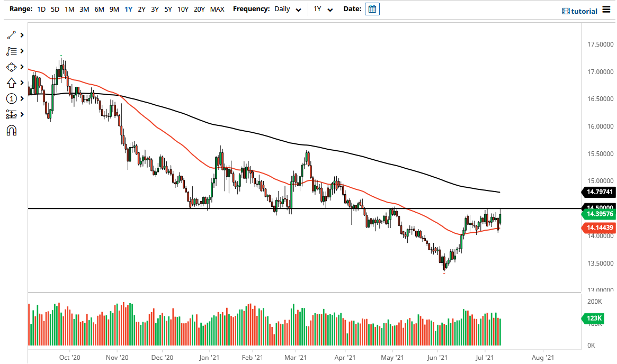The height and width of the screenshot is (364, 617).
Task: Select the arrow annotation tool
Action: [12, 83]
